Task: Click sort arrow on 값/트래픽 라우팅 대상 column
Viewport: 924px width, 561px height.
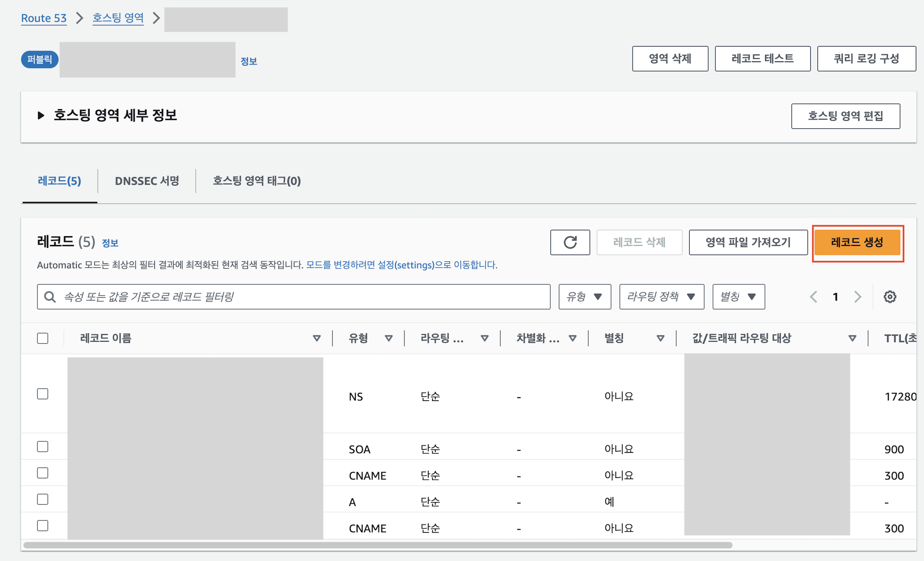Action: 852,338
